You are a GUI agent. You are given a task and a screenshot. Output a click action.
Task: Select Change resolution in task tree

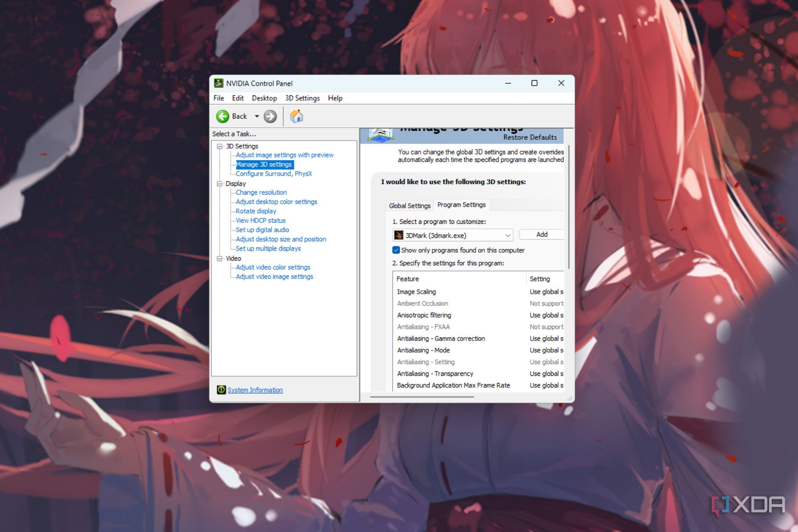pos(261,192)
